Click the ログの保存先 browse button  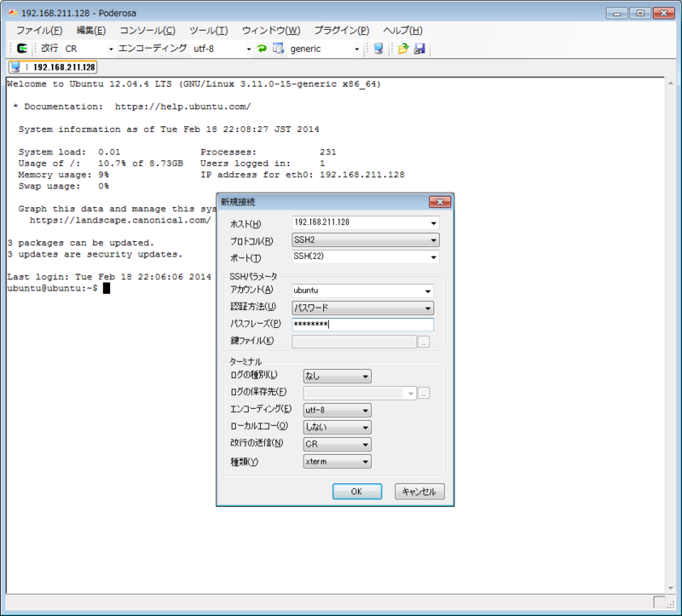pos(424,394)
